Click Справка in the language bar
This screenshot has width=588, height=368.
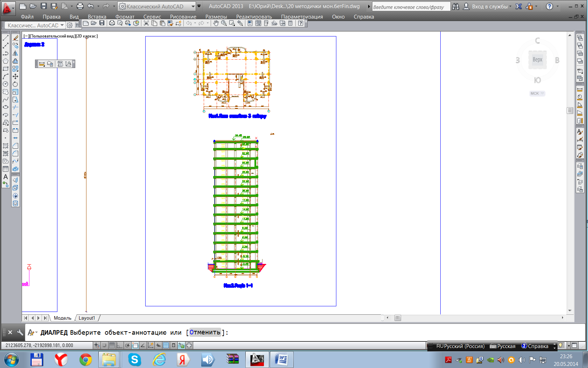click(535, 346)
